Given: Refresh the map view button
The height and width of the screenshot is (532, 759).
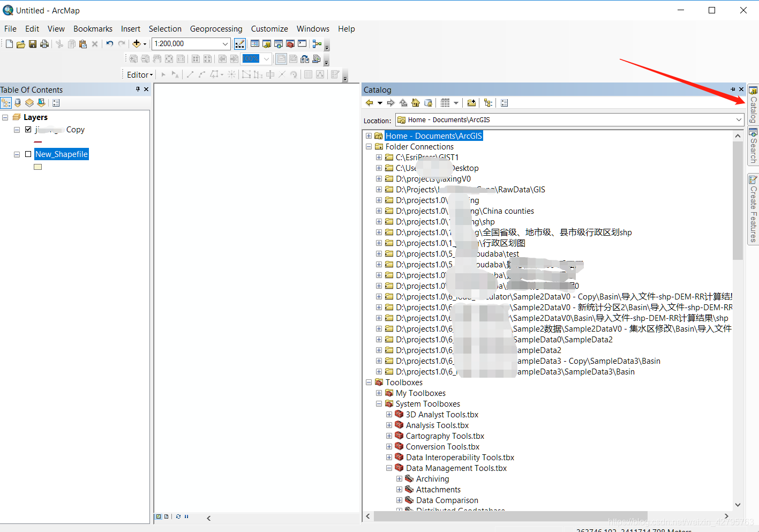Looking at the screenshot, I should pyautogui.click(x=178, y=517).
